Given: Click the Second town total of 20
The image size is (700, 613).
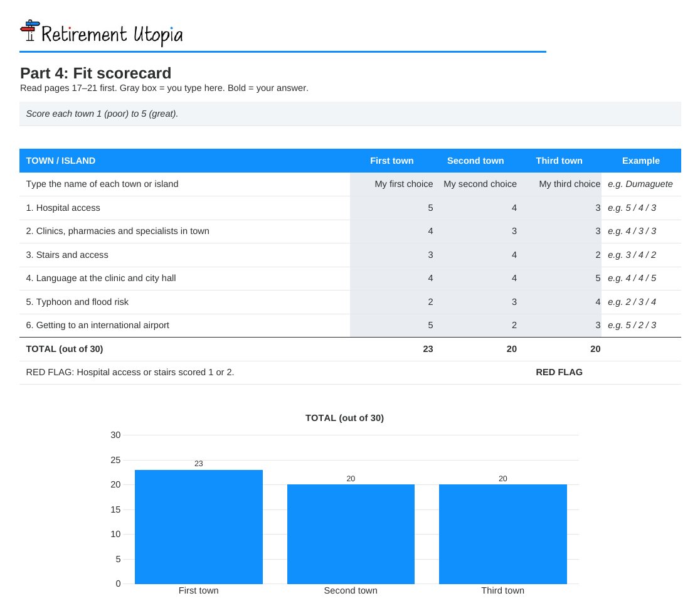Looking at the screenshot, I should 512,349.
